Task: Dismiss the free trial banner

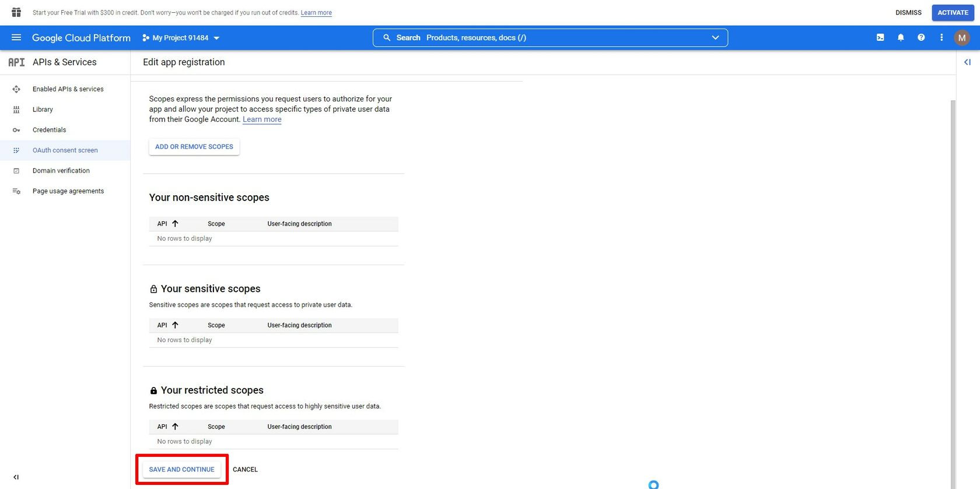Action: click(908, 13)
